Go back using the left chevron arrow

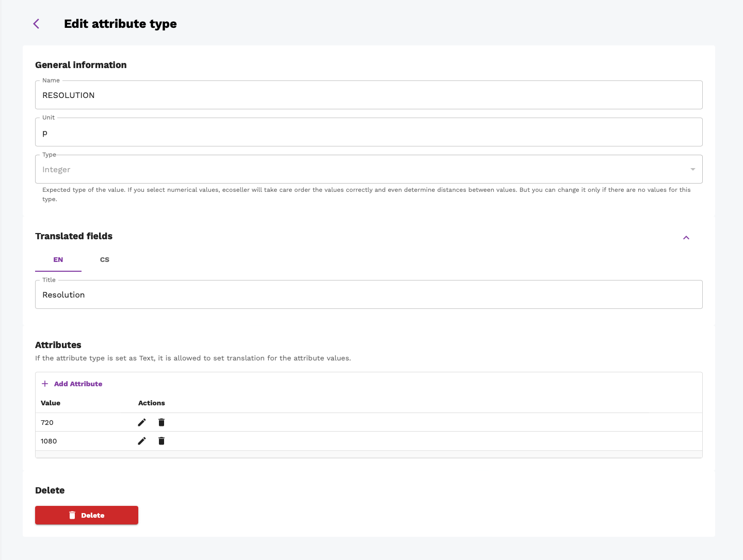[x=36, y=24]
